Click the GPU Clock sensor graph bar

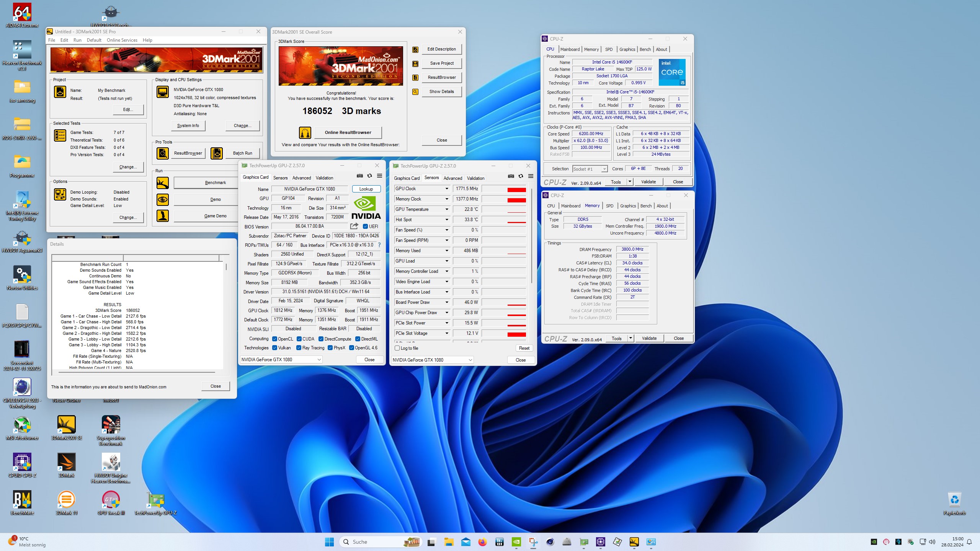504,189
